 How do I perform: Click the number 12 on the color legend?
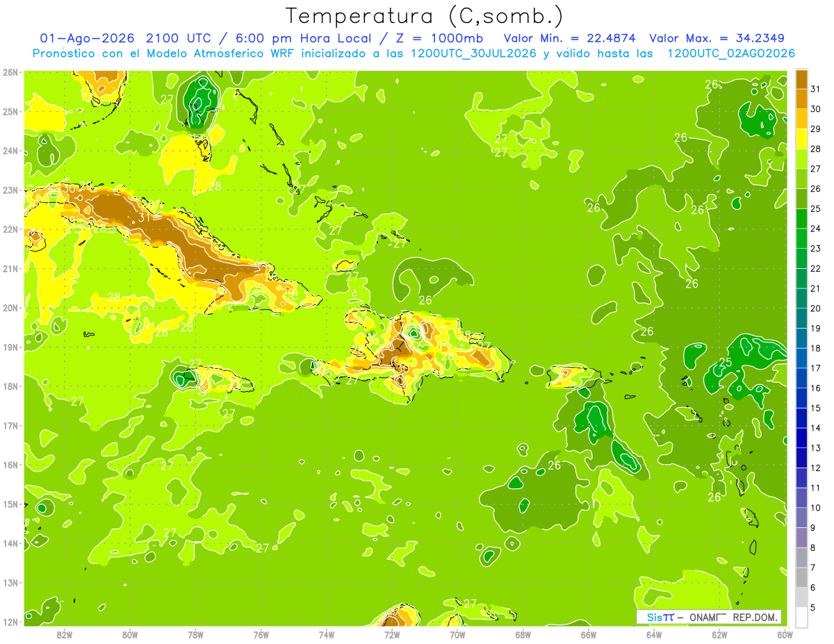point(816,468)
